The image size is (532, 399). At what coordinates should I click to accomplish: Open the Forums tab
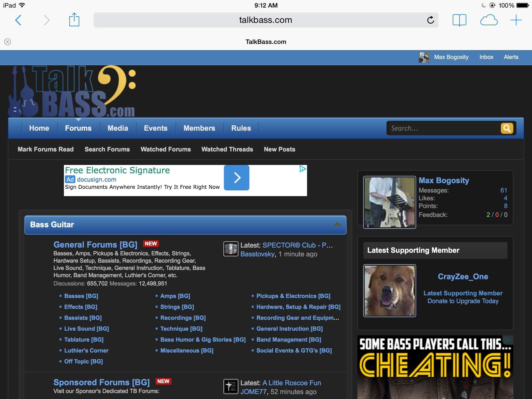click(78, 128)
